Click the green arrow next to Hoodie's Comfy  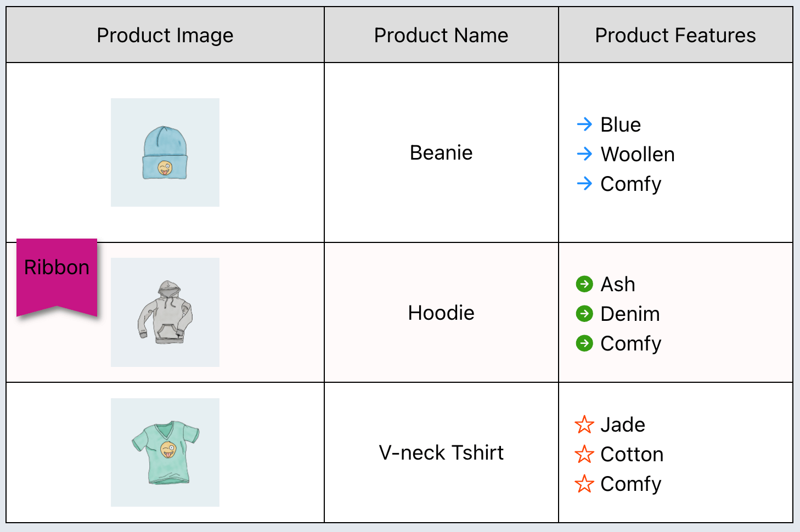(584, 343)
